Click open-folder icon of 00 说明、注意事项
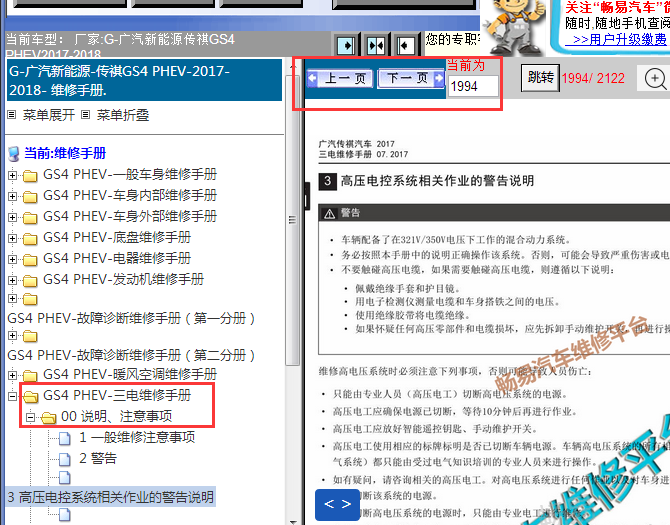Image resolution: width=670 pixels, height=525 pixels. click(48, 417)
